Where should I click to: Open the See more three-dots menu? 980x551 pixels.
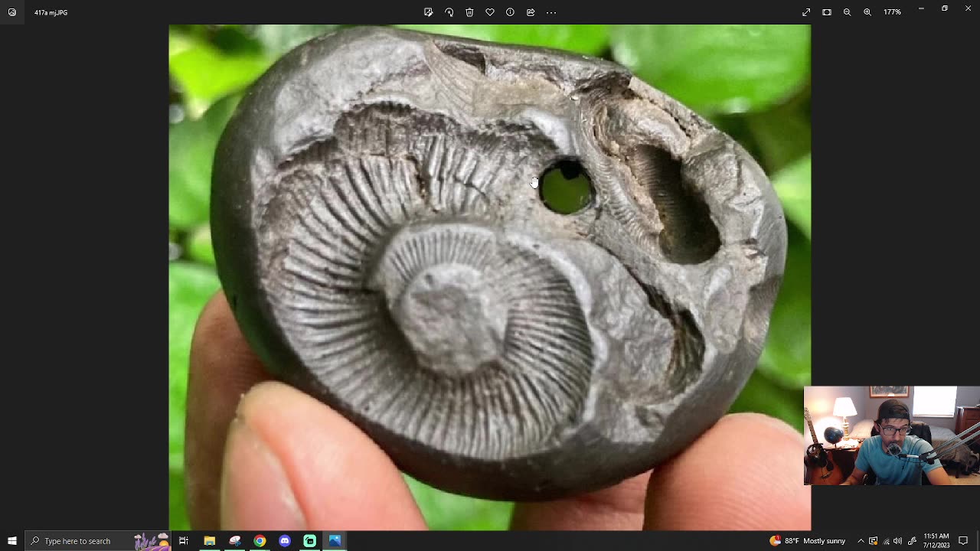pos(551,12)
